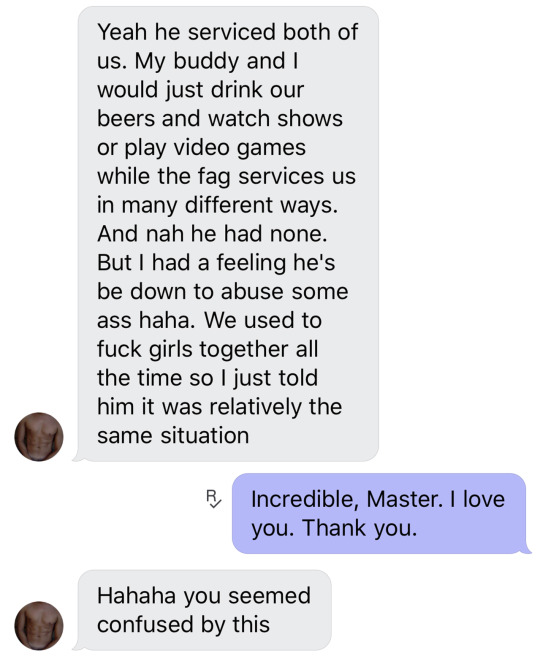Click the read receipt "R" checkmark icon
The height and width of the screenshot is (656, 540).
(213, 499)
